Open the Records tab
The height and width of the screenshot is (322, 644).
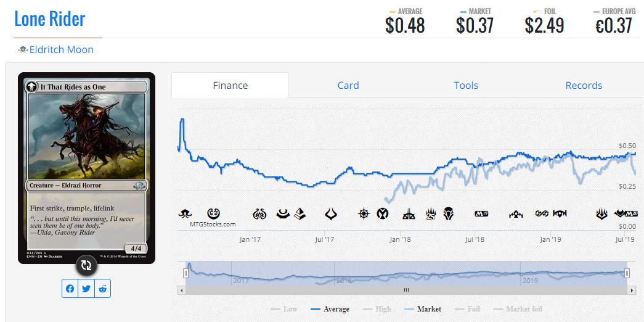click(x=584, y=85)
